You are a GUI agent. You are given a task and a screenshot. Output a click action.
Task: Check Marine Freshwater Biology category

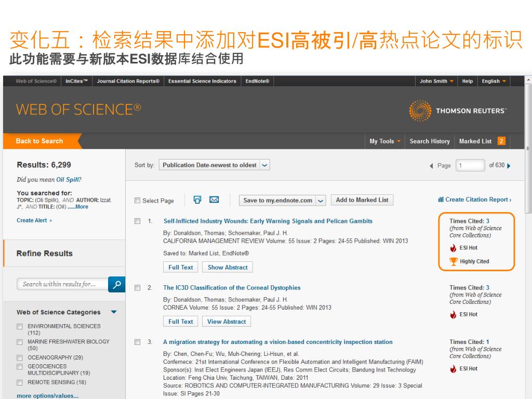pos(20,342)
